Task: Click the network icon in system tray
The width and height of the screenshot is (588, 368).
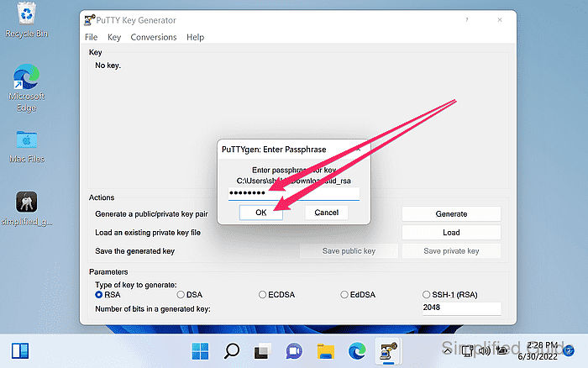Action: (x=467, y=351)
